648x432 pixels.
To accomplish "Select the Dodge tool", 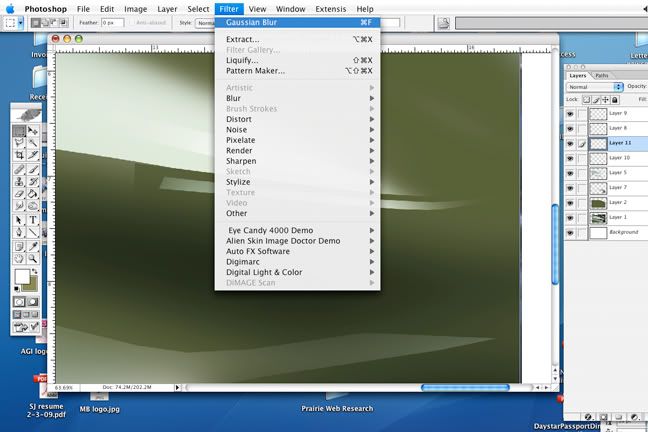I will pyautogui.click(x=33, y=205).
